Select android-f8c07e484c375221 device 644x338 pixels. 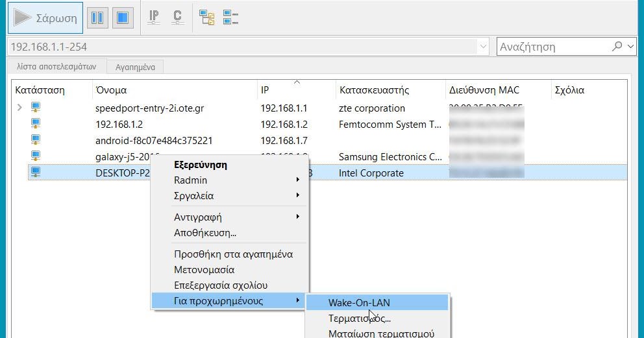pos(154,141)
